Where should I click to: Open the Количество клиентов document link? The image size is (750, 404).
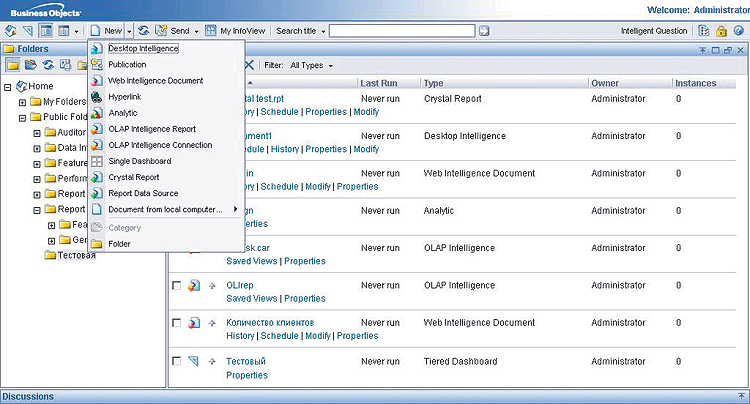[x=270, y=323]
